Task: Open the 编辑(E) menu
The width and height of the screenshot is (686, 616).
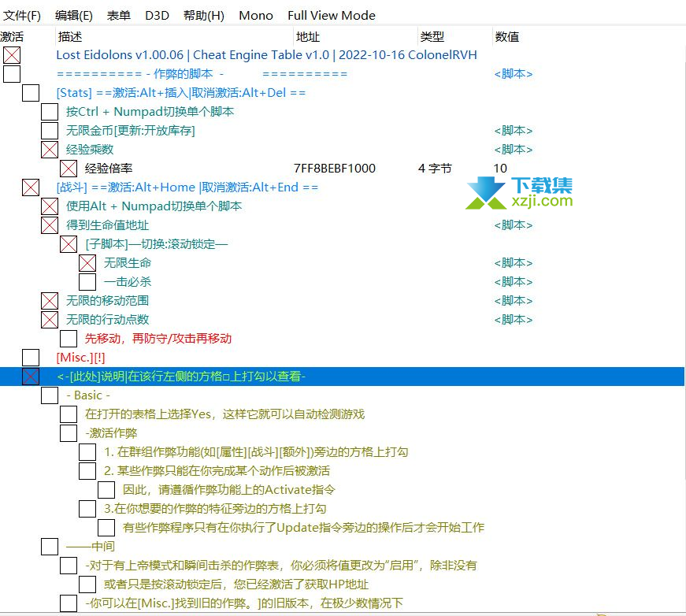Action: tap(74, 16)
